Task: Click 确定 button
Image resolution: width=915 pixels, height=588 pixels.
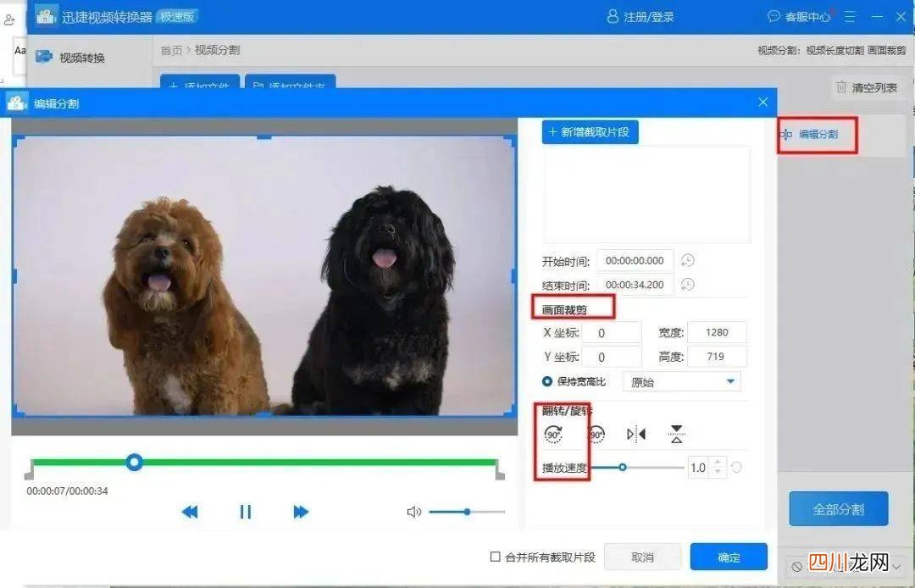Action: point(729,557)
